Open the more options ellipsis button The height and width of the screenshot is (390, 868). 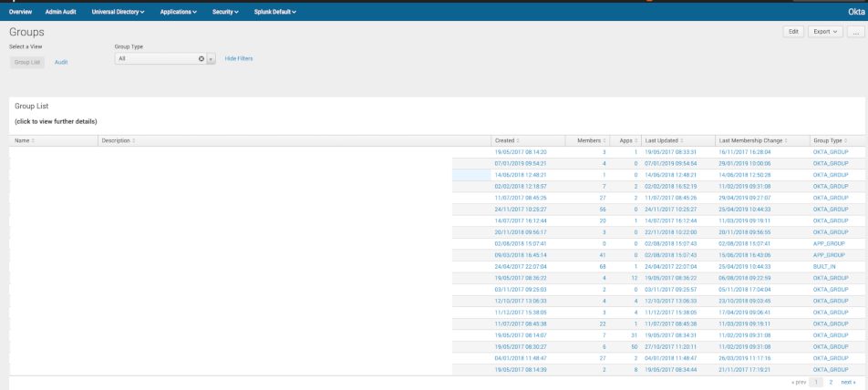[x=855, y=31]
